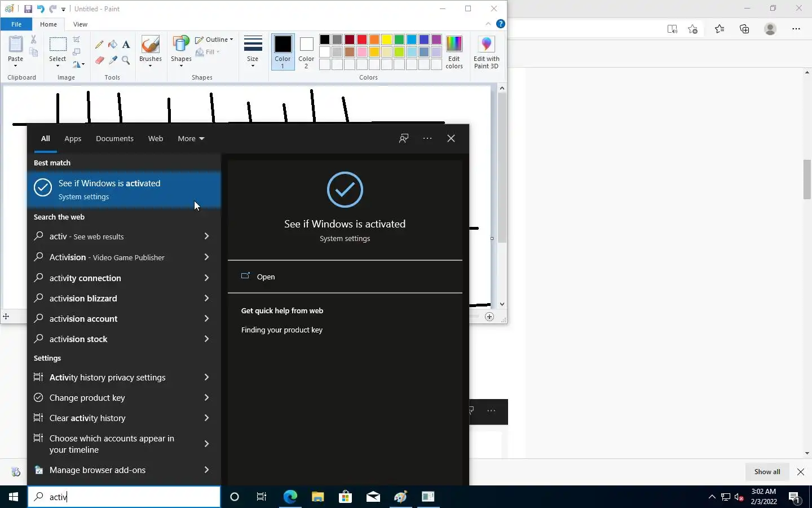Open Task View on the taskbar
Screen dimensions: 812x508
[262, 497]
